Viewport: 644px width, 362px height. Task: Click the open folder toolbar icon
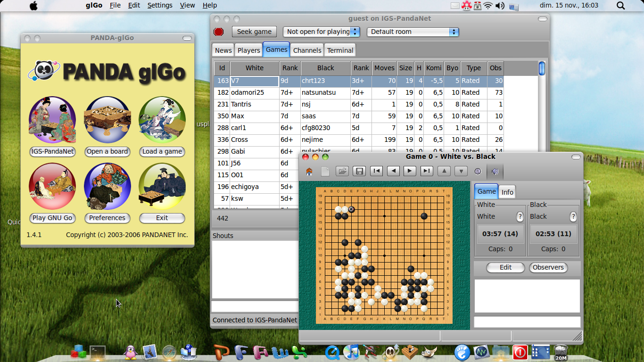342,171
